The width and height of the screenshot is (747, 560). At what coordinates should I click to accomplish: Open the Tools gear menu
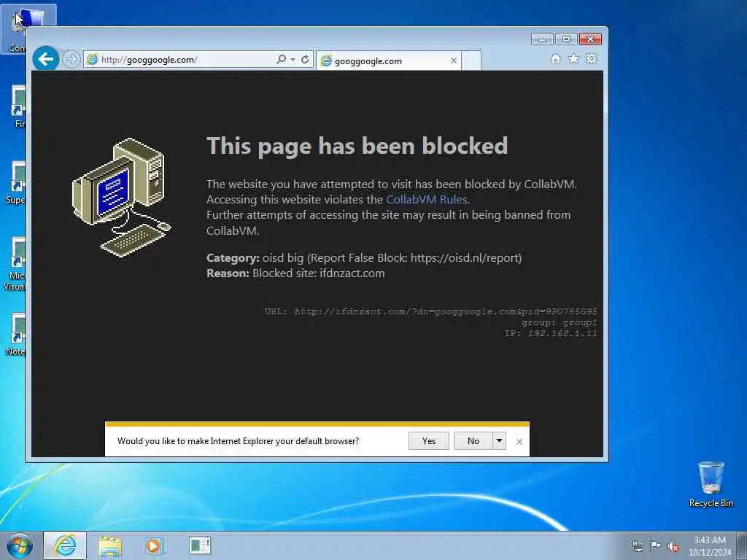pos(591,58)
